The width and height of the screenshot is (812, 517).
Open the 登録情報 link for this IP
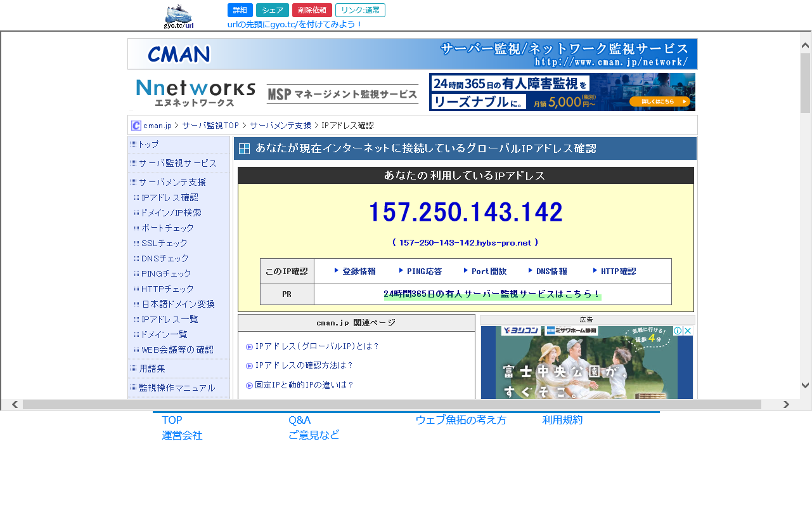tap(358, 272)
